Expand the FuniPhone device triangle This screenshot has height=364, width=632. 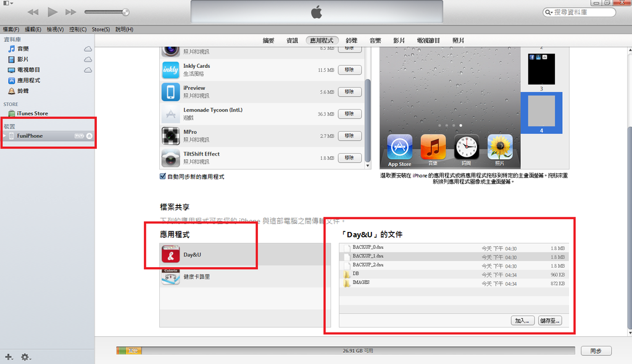pos(4,136)
